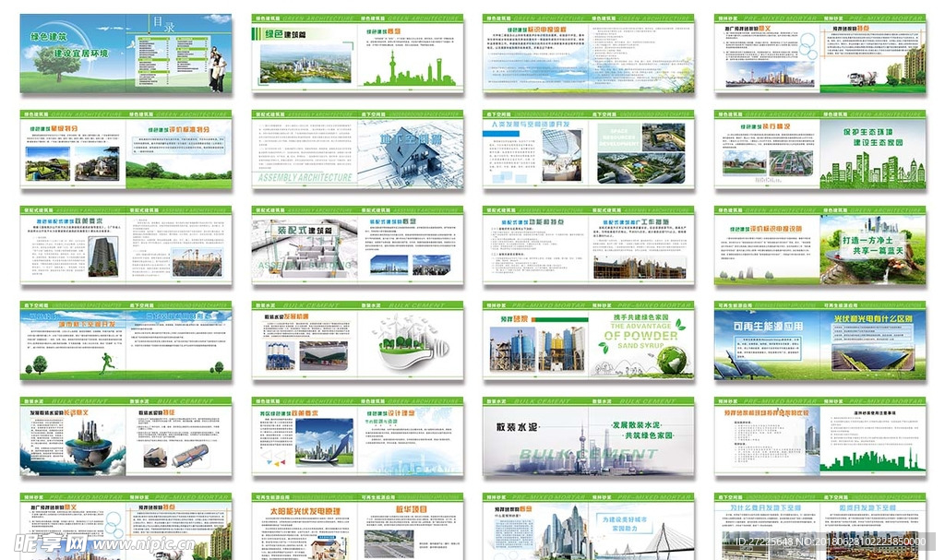Select the concrete mixer truck picture
Viewport: 945px width, 560px height.
(863, 78)
